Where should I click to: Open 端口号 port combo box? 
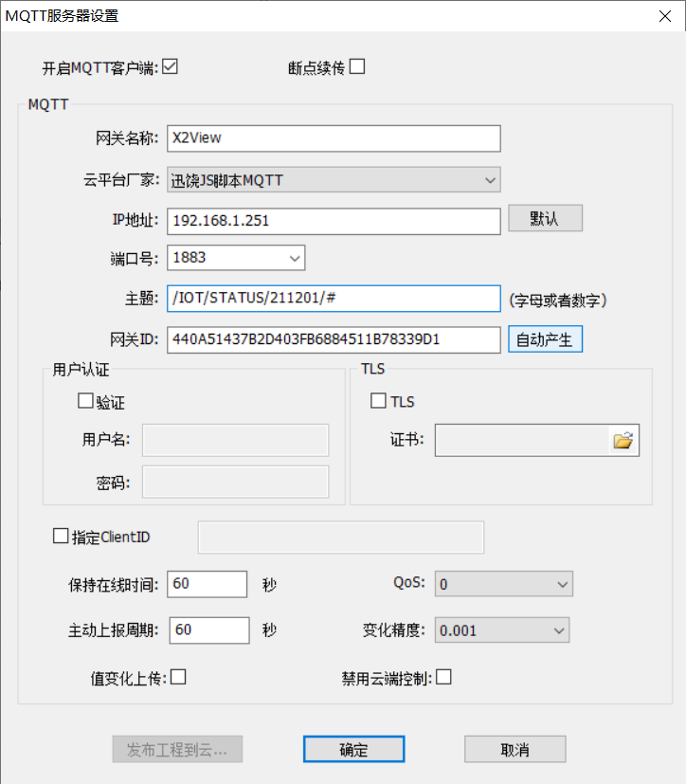tap(236, 258)
